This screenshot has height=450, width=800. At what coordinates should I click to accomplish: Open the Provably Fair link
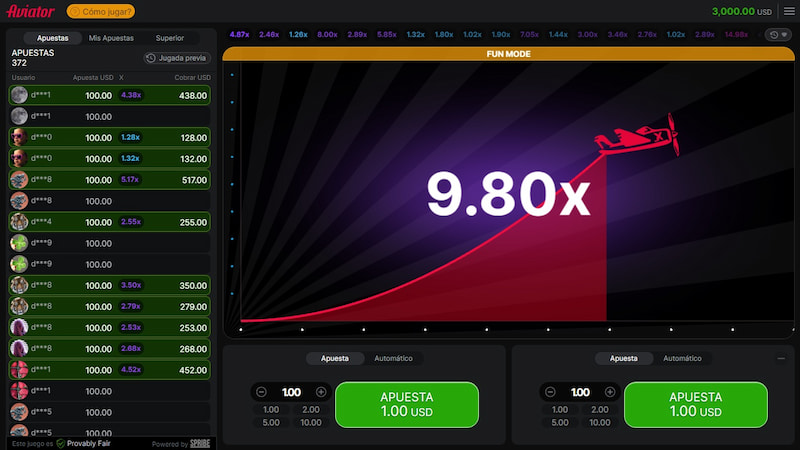pyautogui.click(x=88, y=443)
